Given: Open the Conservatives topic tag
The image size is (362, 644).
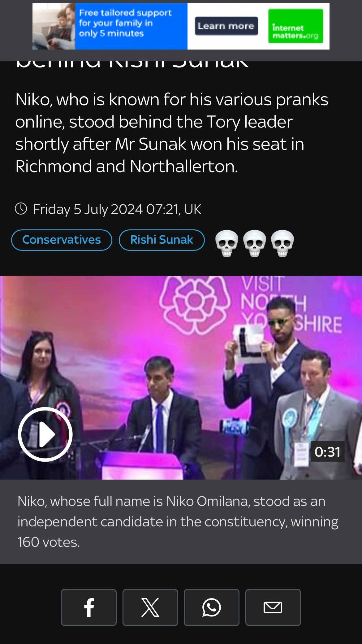Looking at the screenshot, I should (x=62, y=240).
